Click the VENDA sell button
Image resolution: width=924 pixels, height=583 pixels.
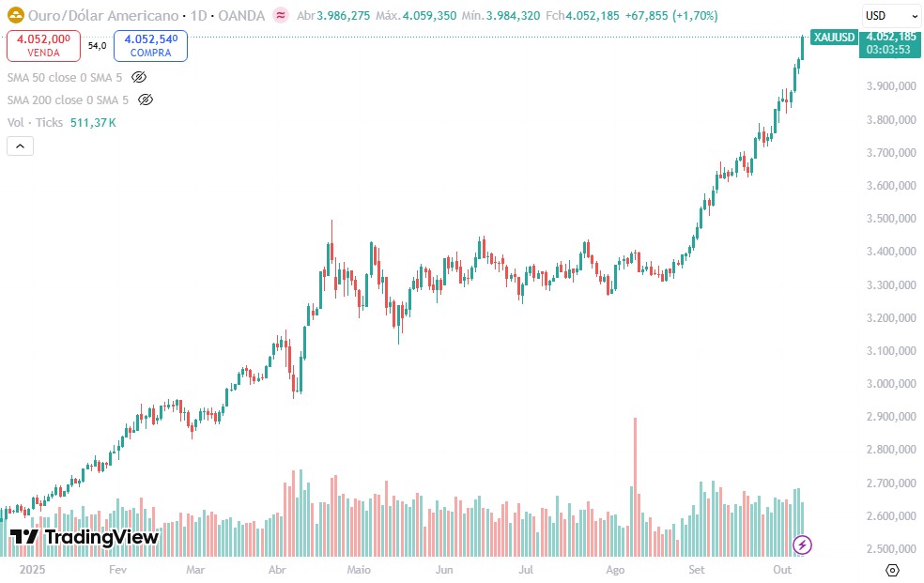tap(43, 45)
